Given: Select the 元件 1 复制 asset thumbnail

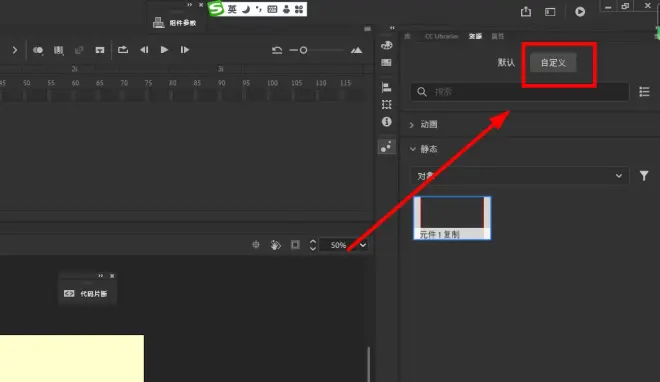Looking at the screenshot, I should (x=452, y=218).
